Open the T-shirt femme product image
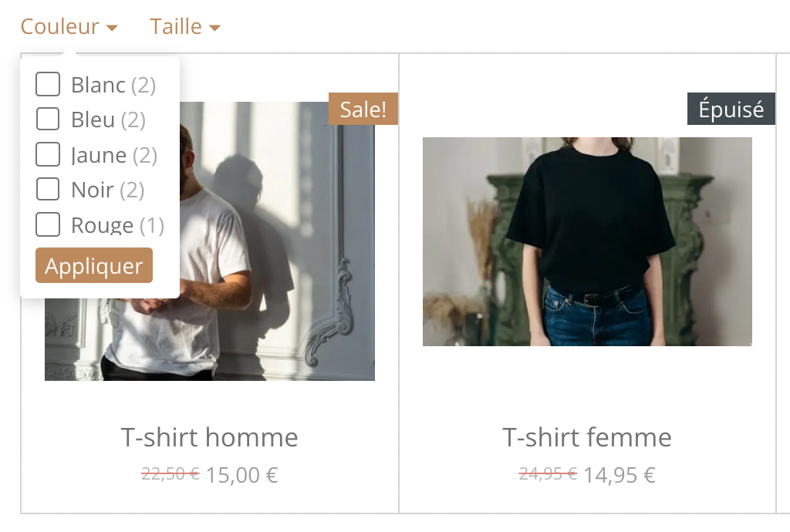Viewport: 790px width, 532px height. tap(587, 241)
